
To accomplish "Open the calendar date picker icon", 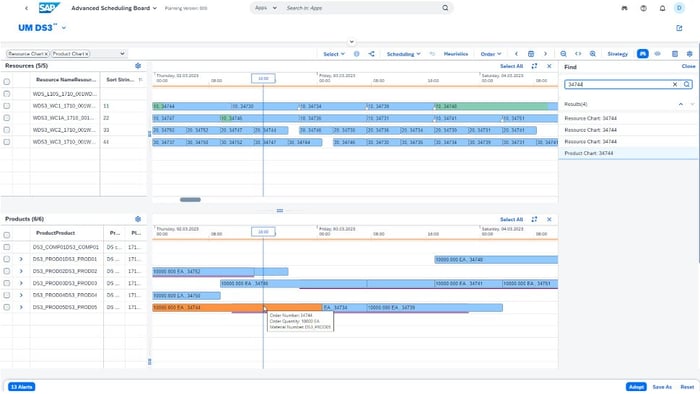I will click(x=531, y=54).
